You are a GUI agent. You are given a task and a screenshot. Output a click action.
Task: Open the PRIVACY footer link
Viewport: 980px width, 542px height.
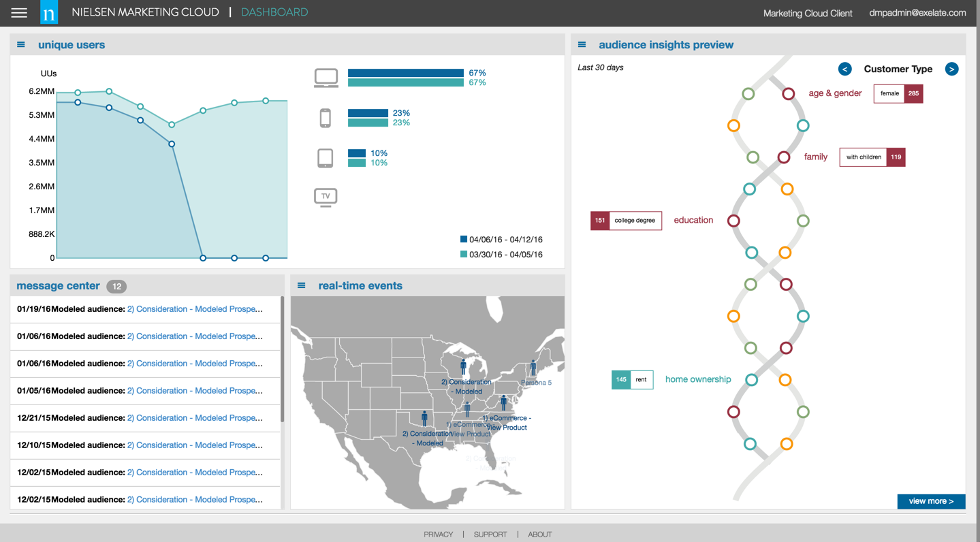(438, 535)
